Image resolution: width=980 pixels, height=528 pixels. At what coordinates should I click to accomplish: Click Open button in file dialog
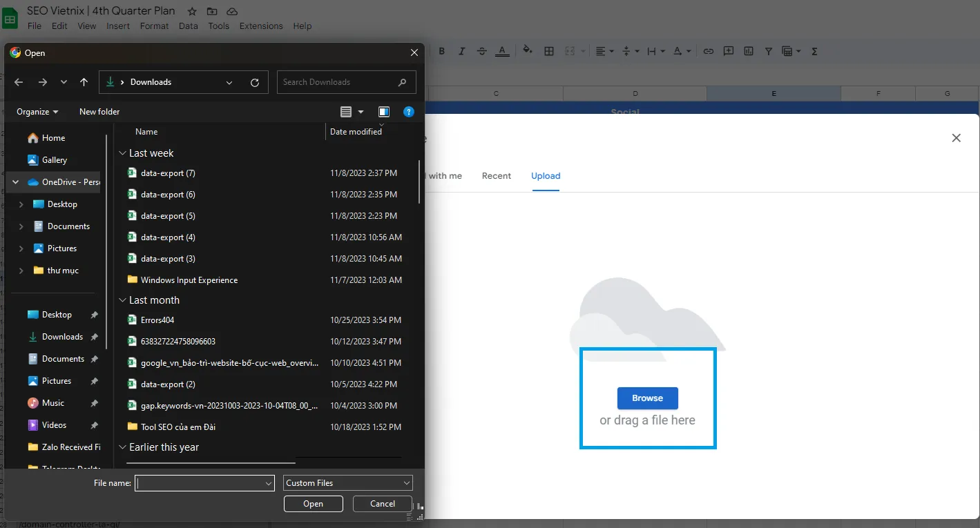click(x=314, y=504)
